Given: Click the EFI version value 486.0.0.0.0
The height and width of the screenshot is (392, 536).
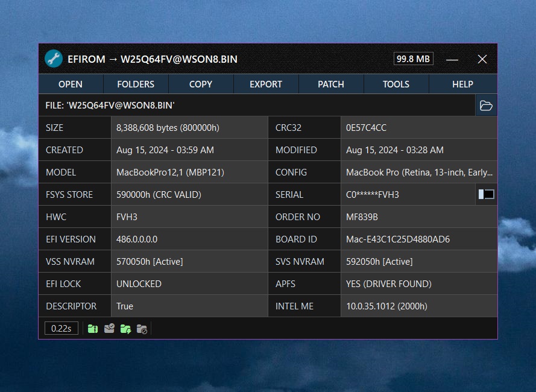Looking at the screenshot, I should (x=137, y=239).
